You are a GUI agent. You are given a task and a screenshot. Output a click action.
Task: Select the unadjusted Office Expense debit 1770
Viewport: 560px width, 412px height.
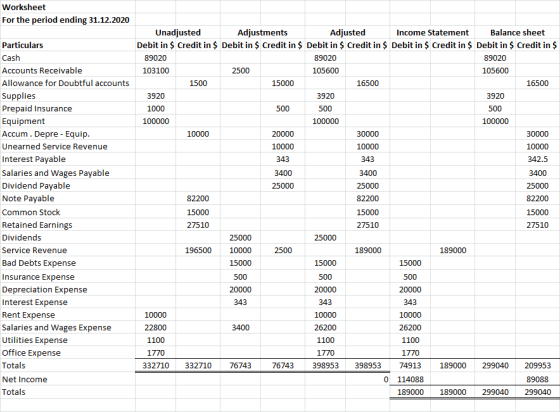point(156,353)
